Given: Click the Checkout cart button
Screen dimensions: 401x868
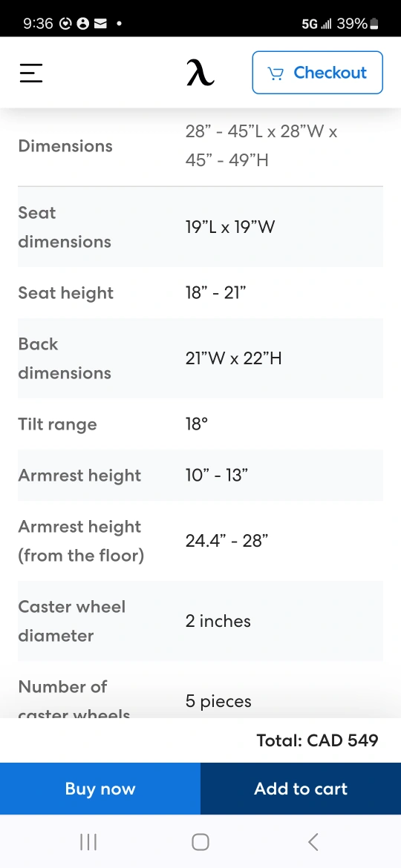Looking at the screenshot, I should 317,73.
